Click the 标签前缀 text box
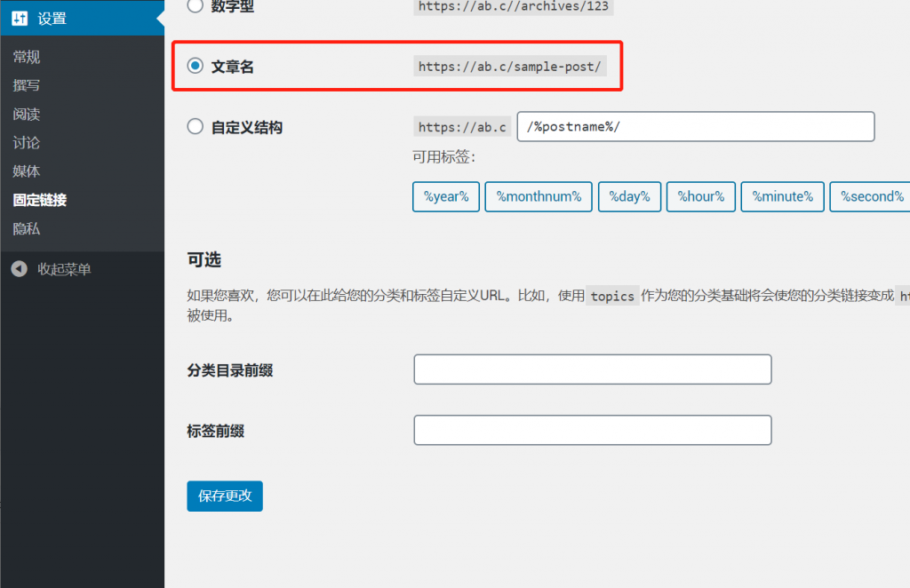The height and width of the screenshot is (588, 910). coord(592,431)
